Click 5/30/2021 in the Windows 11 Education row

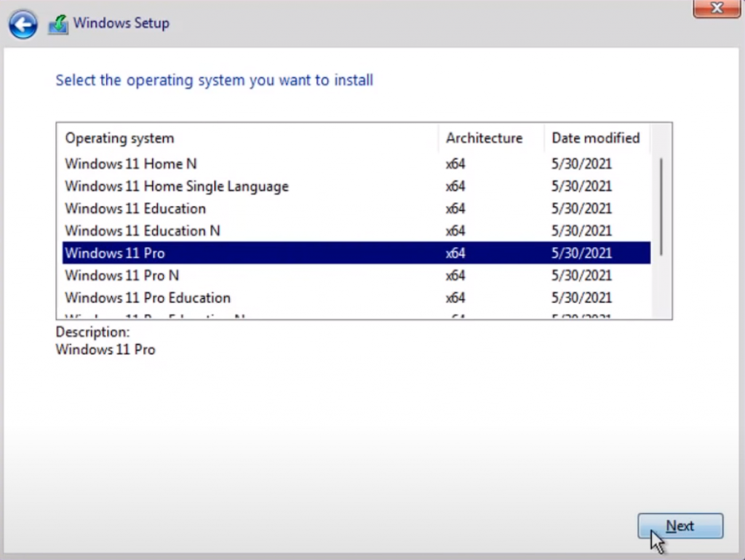pyautogui.click(x=581, y=209)
